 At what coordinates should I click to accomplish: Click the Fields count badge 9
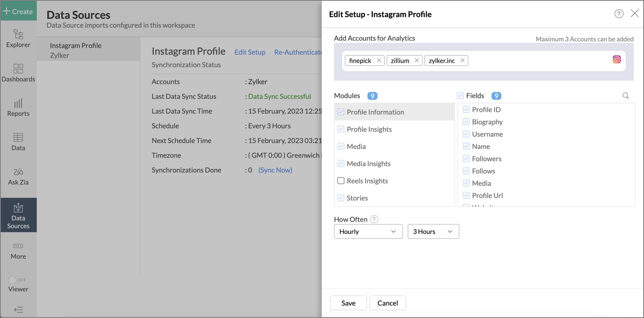[496, 96]
